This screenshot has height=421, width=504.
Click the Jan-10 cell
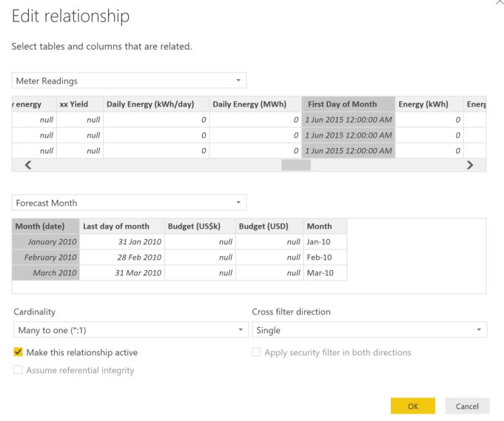326,242
